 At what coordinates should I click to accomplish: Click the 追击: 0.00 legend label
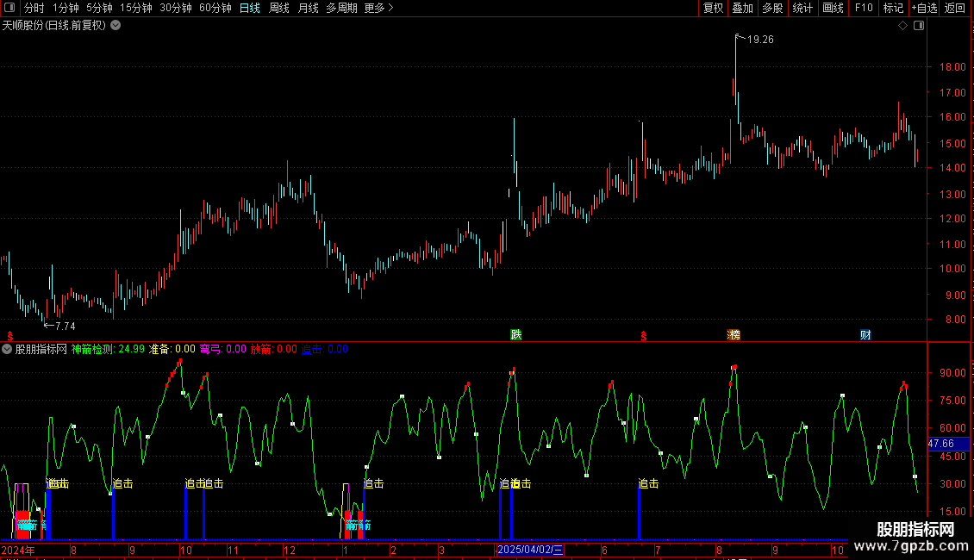[x=325, y=350]
